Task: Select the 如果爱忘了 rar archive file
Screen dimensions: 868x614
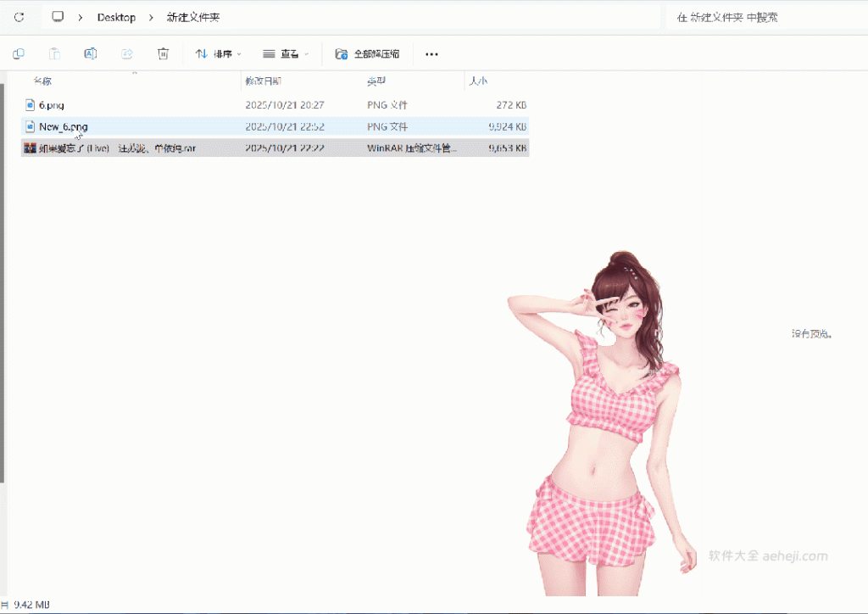Action: pos(110,148)
